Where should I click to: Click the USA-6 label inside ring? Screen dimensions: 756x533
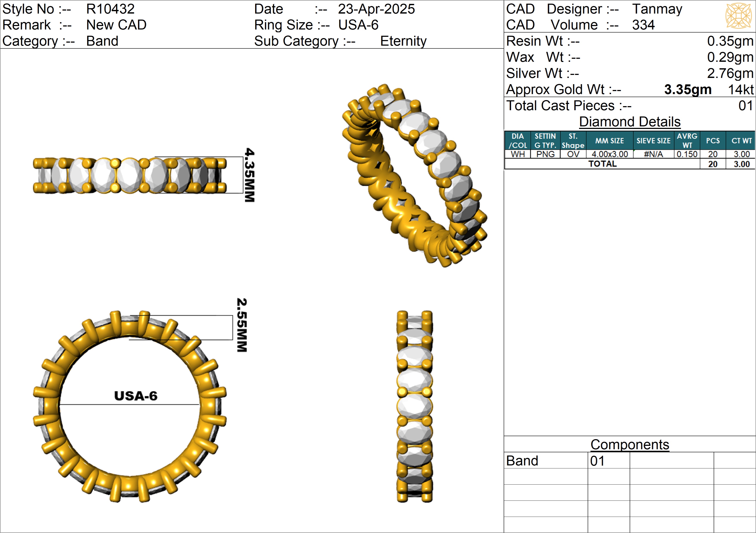(x=136, y=396)
